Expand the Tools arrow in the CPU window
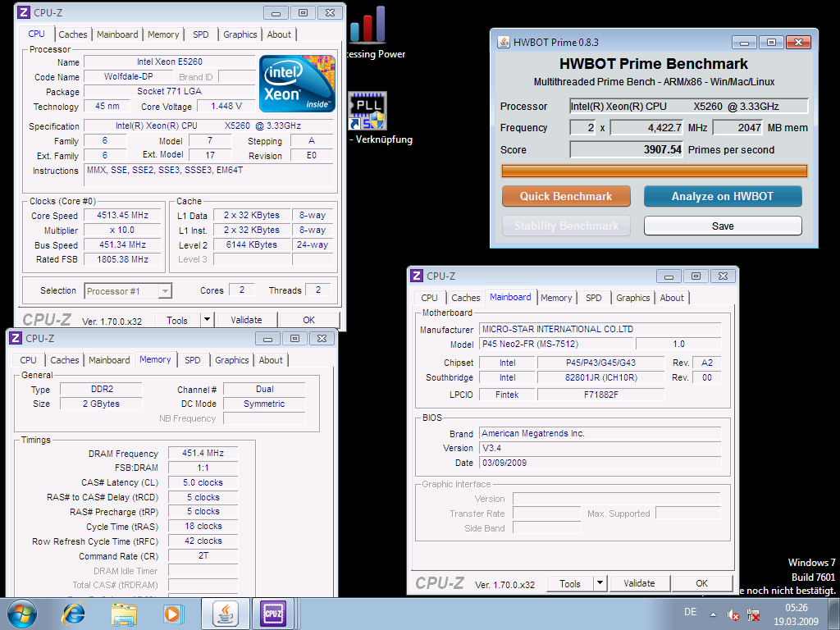 point(207,320)
